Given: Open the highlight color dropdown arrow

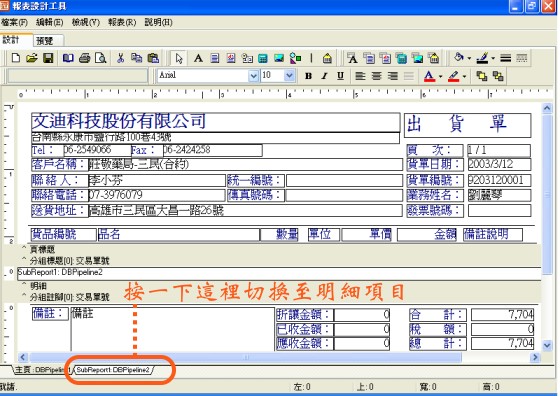Looking at the screenshot, I should click(x=464, y=76).
